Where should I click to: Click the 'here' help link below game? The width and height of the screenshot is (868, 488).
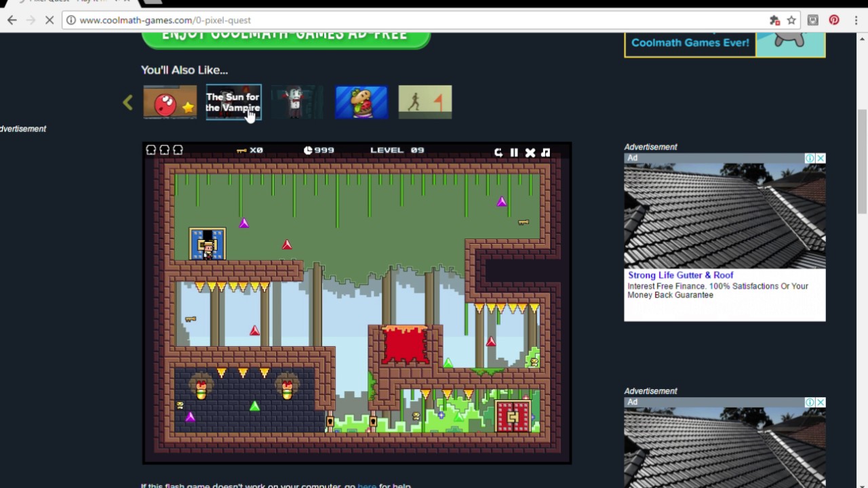tap(367, 485)
